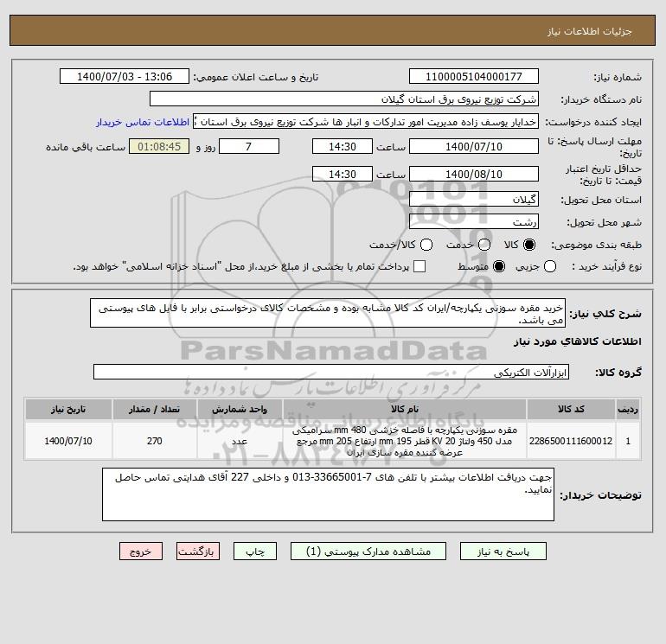This screenshot has height=644, width=666.
Task: Click the response deadline time 14:30 field
Action: click(x=343, y=146)
